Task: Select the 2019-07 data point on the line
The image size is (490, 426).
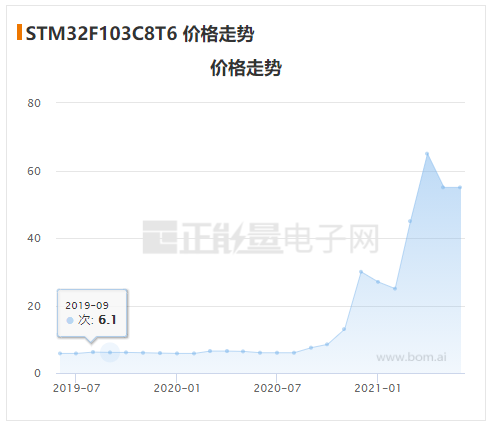Action: pyautogui.click(x=76, y=353)
